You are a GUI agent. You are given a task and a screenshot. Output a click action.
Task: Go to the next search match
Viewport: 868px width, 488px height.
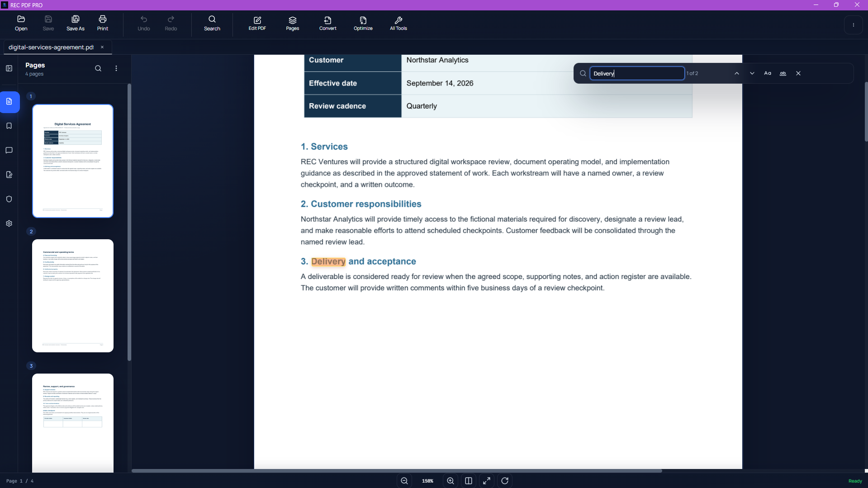tap(752, 73)
